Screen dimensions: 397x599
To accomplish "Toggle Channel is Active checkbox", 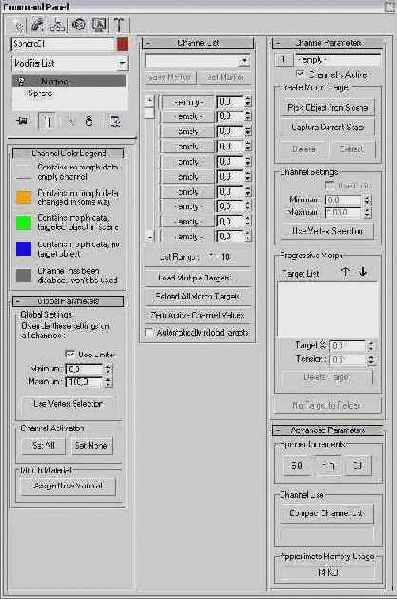I will 301,74.
